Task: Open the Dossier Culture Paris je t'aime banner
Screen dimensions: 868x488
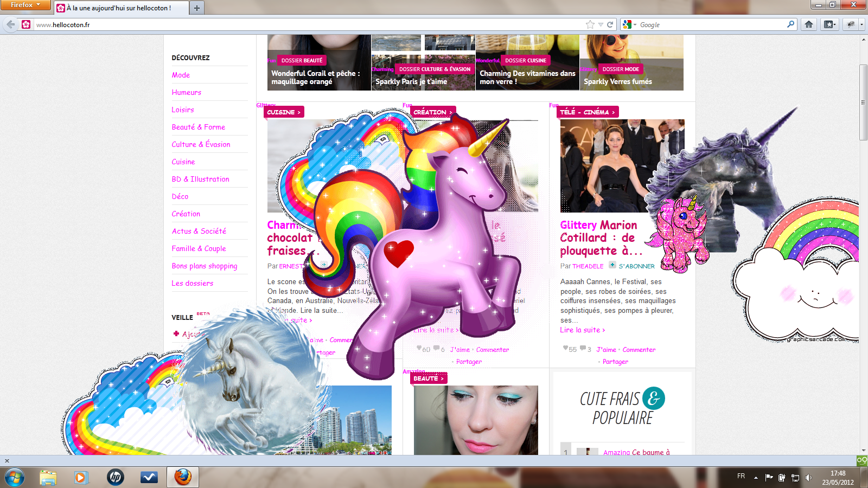Action: (x=423, y=62)
